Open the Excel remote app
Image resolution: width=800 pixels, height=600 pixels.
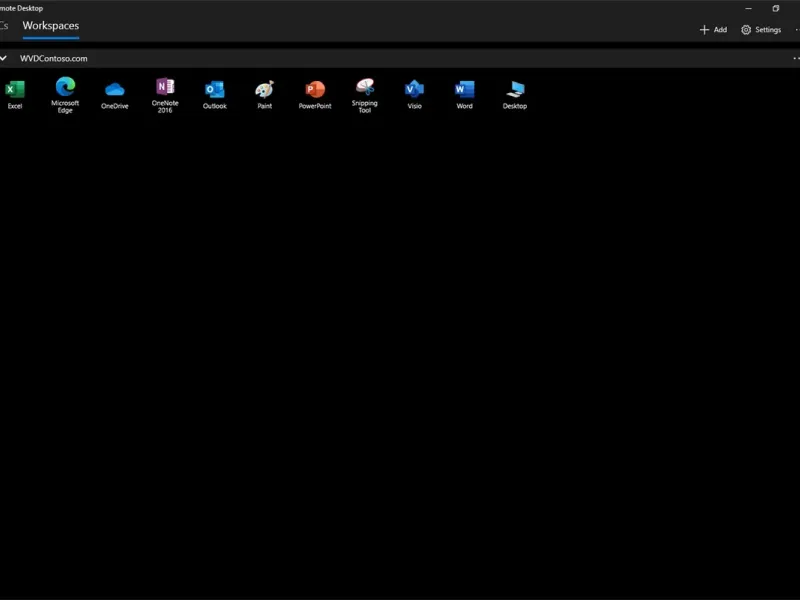tap(15, 94)
